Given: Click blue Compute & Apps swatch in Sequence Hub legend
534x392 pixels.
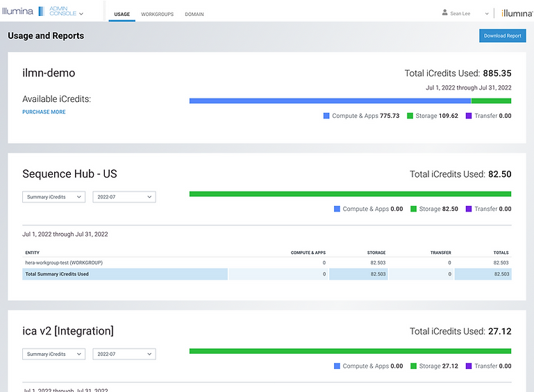Looking at the screenshot, I should coord(337,209).
